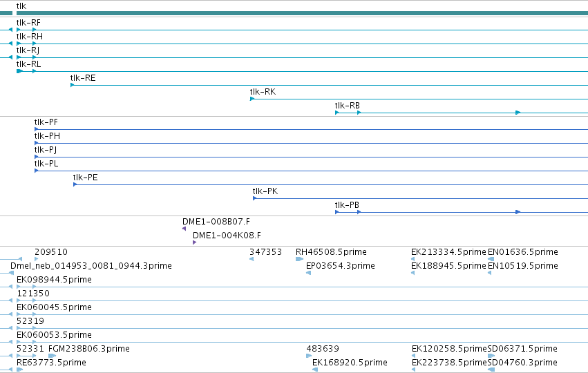
Task: Click the purple DME1-008B07.F arrow marker
Action: coord(184,229)
